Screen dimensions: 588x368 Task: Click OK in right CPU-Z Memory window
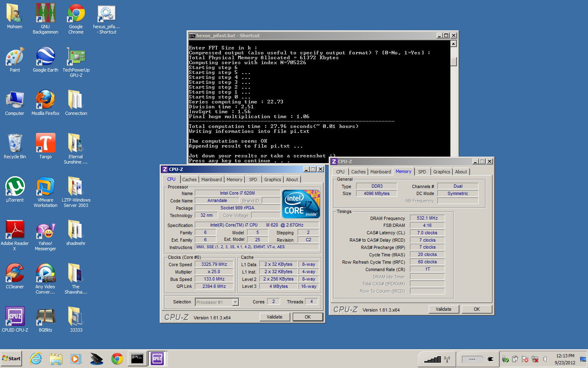477,309
